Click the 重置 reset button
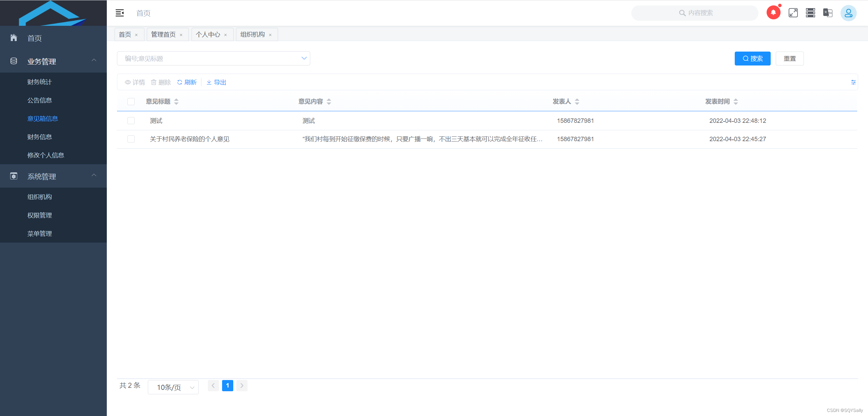Image resolution: width=868 pixels, height=416 pixels. 790,58
